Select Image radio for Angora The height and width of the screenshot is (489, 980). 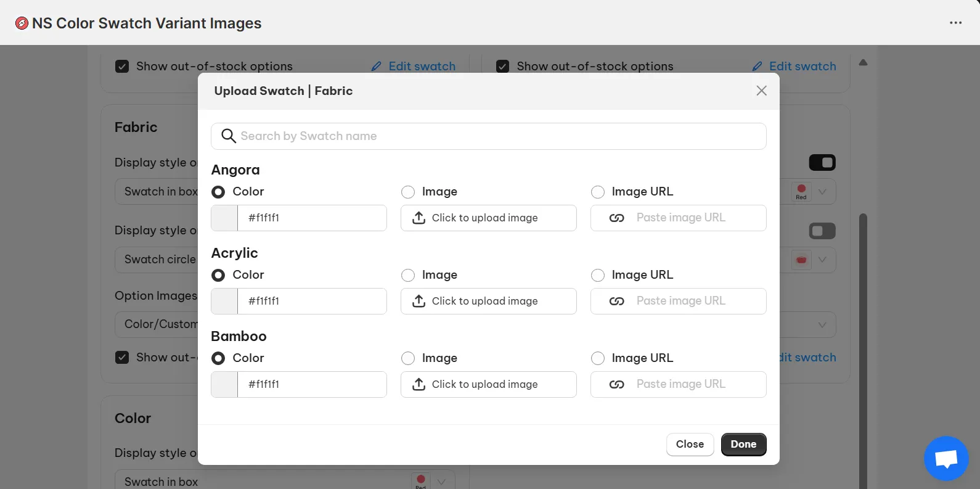(408, 192)
